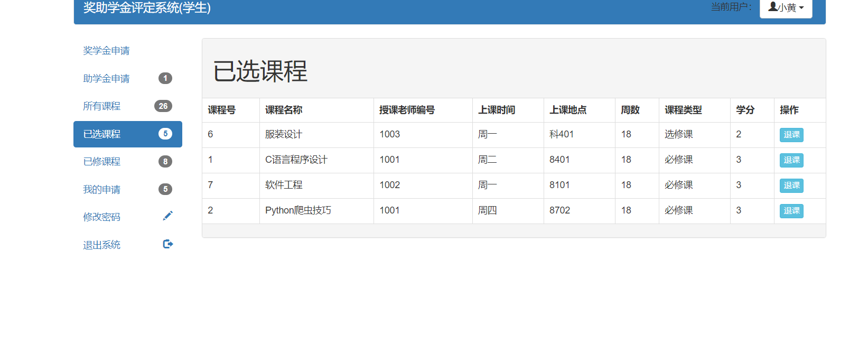Click the course name 软件工程
Image resolution: width=868 pixels, height=362 pixels.
pyautogui.click(x=284, y=185)
